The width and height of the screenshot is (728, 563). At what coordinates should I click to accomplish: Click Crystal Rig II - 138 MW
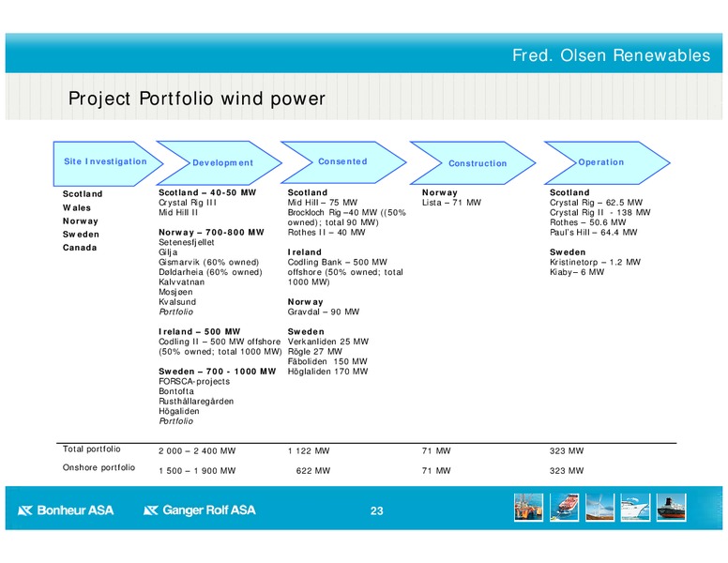pos(600,212)
